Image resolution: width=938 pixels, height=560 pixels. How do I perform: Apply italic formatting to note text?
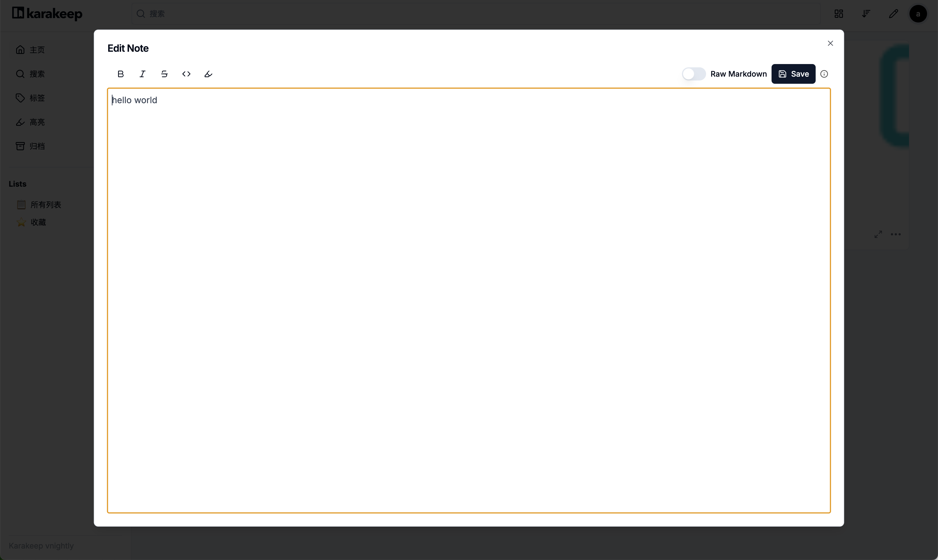[142, 74]
